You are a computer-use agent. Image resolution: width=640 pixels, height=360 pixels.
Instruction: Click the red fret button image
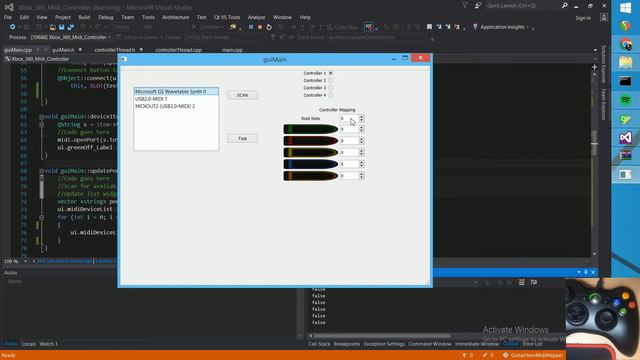(311, 141)
